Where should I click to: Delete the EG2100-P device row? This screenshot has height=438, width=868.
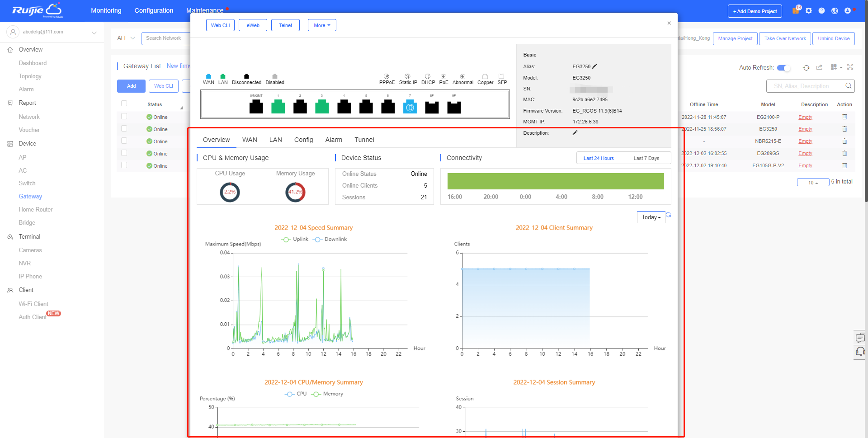click(844, 117)
